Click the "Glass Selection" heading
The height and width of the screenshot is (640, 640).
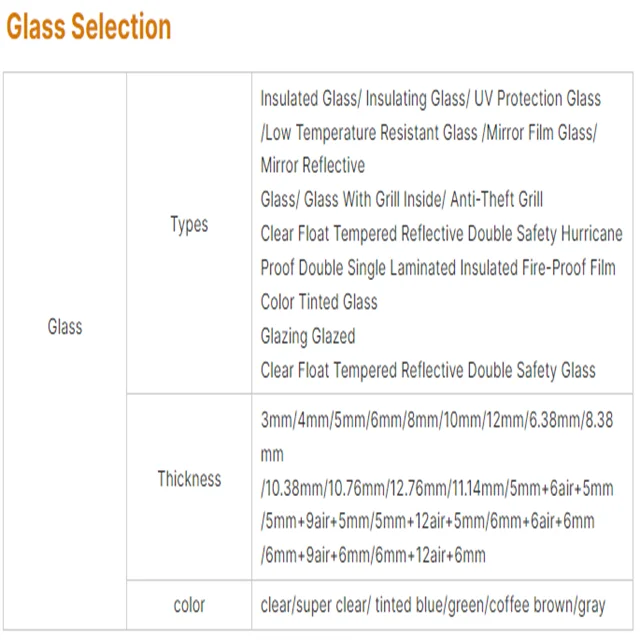pyautogui.click(x=89, y=26)
